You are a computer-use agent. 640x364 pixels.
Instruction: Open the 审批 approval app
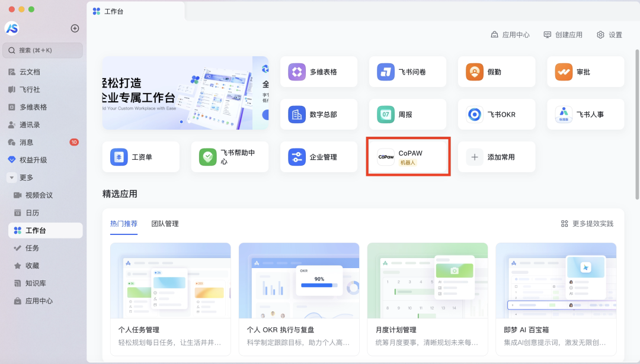(585, 72)
